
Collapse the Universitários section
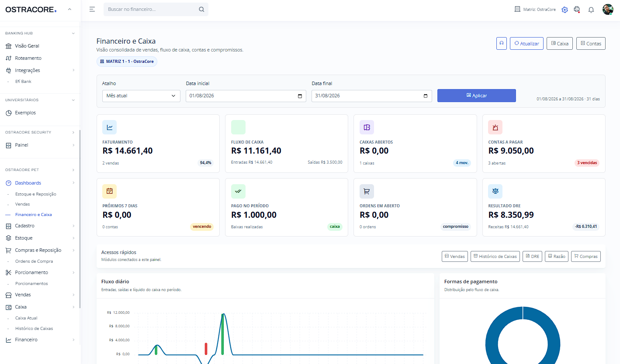click(73, 100)
